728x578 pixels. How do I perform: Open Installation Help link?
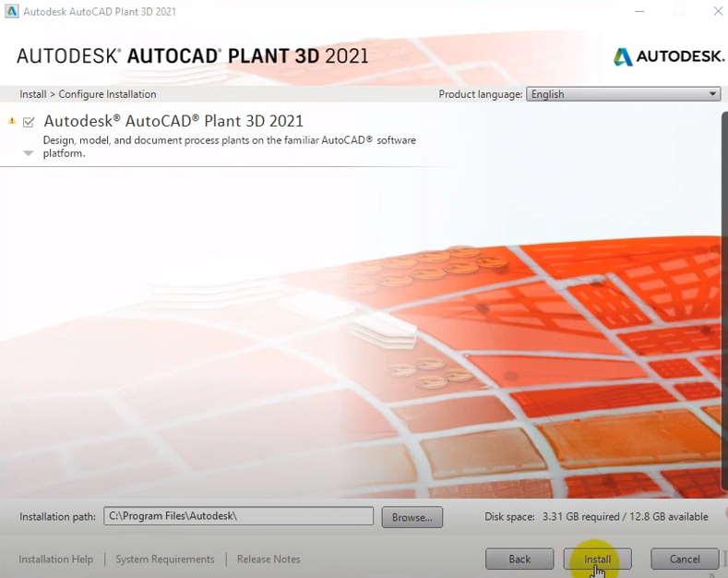[55, 559]
